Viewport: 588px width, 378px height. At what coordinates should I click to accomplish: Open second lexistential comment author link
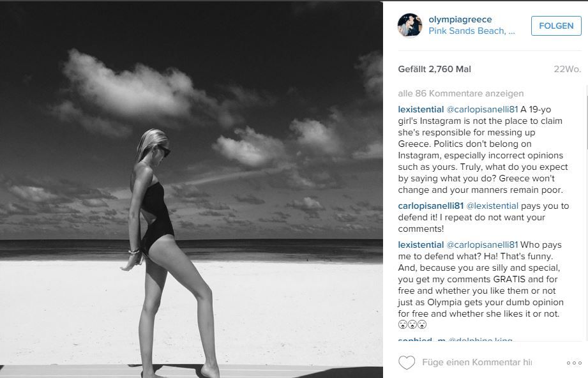pos(421,245)
